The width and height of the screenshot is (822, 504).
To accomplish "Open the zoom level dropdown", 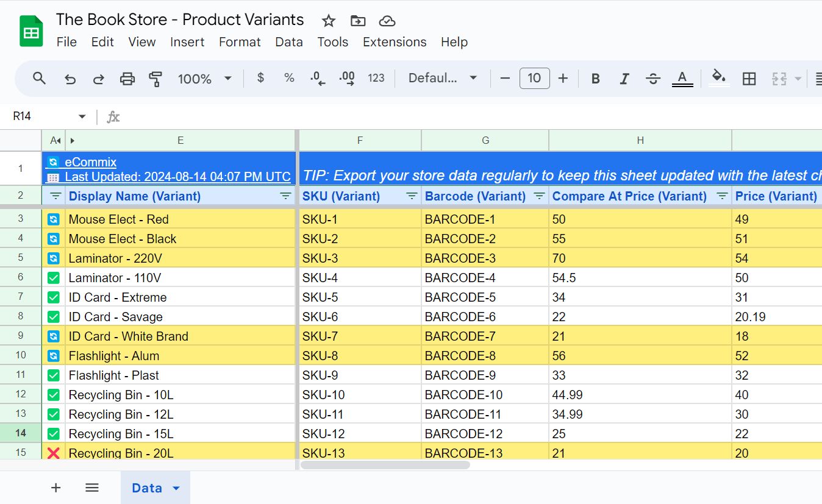I will 204,78.
